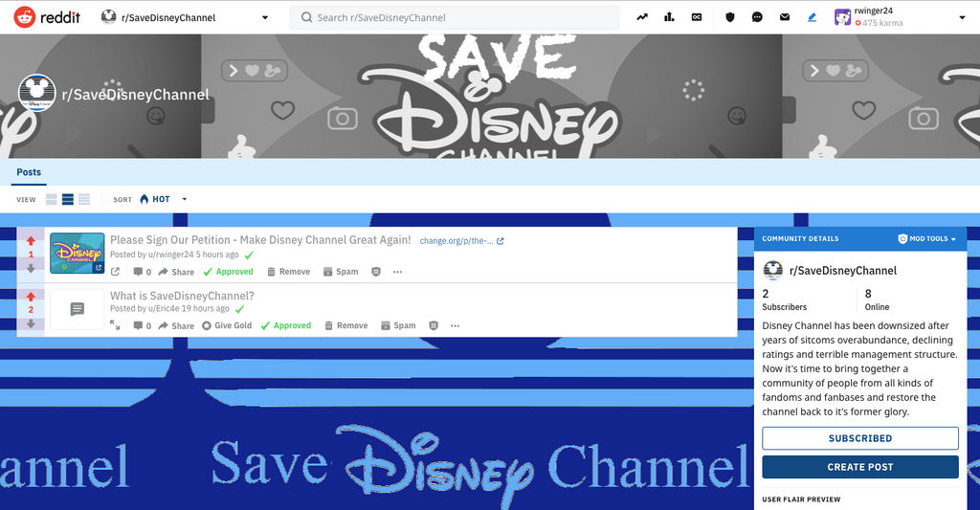Click the subreddit avatar in the banner
980x510 pixels.
[37, 93]
